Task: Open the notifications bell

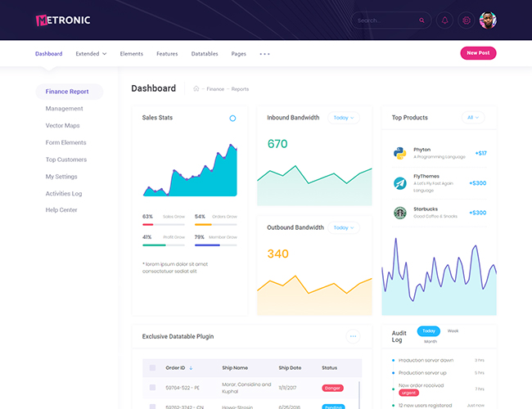Action: (445, 20)
